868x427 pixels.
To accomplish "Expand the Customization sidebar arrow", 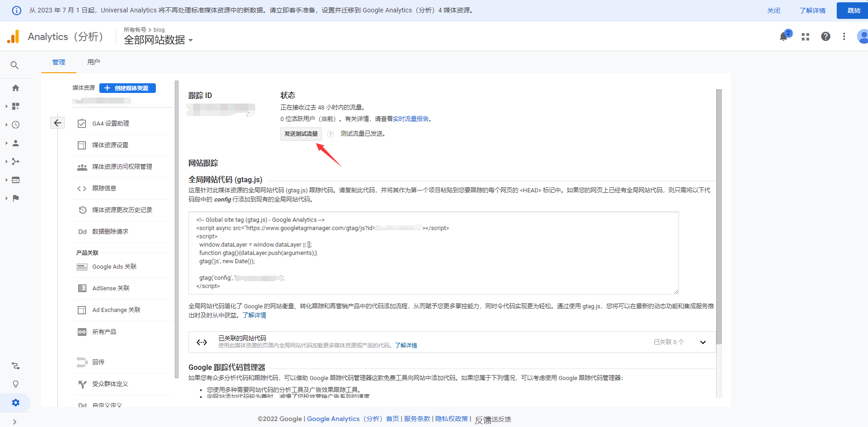I will coord(6,106).
